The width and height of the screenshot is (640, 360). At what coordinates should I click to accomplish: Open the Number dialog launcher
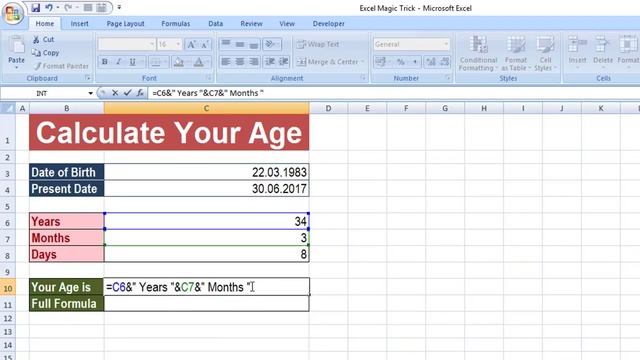point(447,78)
